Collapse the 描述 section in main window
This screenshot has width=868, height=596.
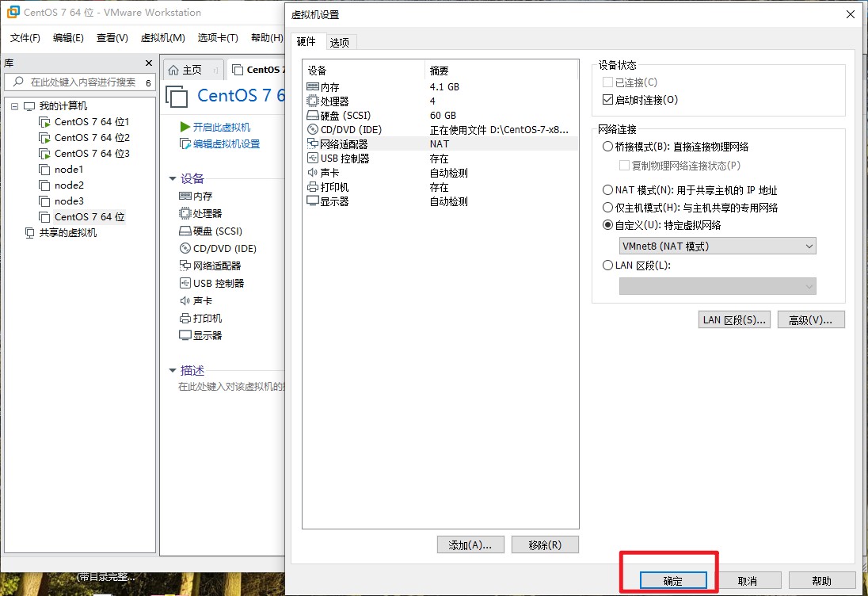(x=172, y=370)
